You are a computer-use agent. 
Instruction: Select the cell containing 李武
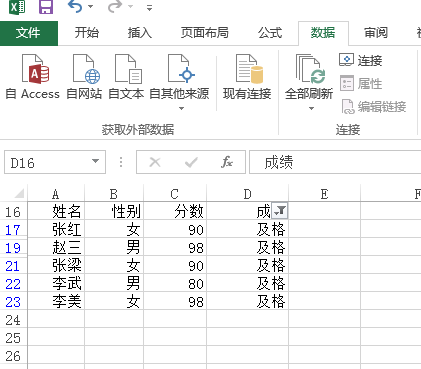click(56, 283)
